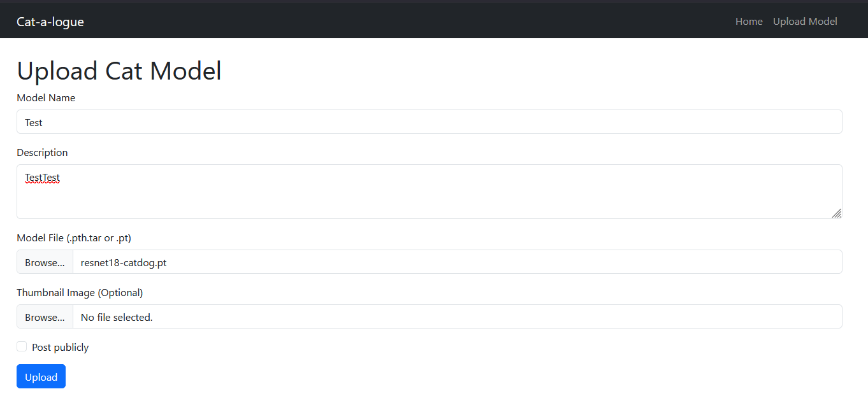Click the 'Upload Cat Model' page heading

click(x=119, y=71)
